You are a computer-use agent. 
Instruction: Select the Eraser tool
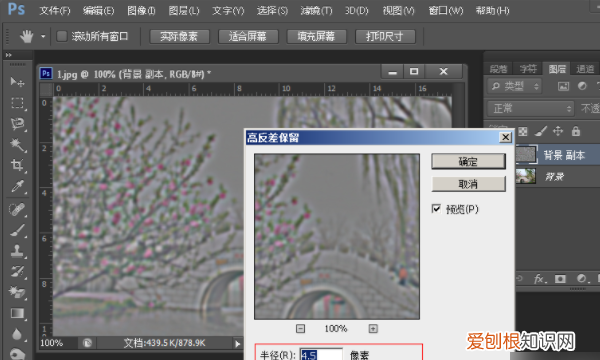(x=17, y=292)
